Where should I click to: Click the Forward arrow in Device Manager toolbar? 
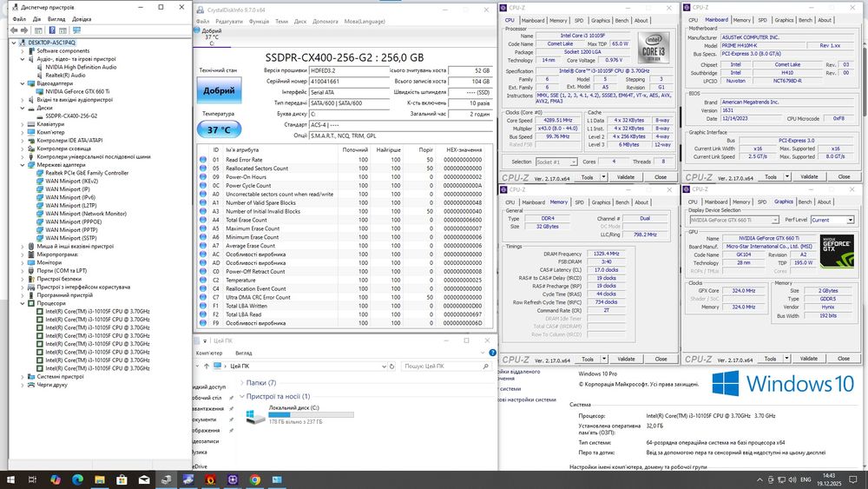click(x=23, y=30)
